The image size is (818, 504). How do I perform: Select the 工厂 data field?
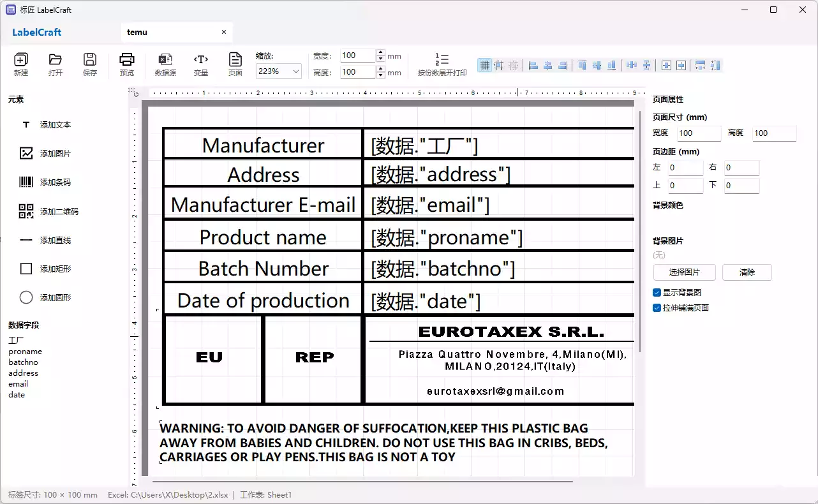coord(16,341)
